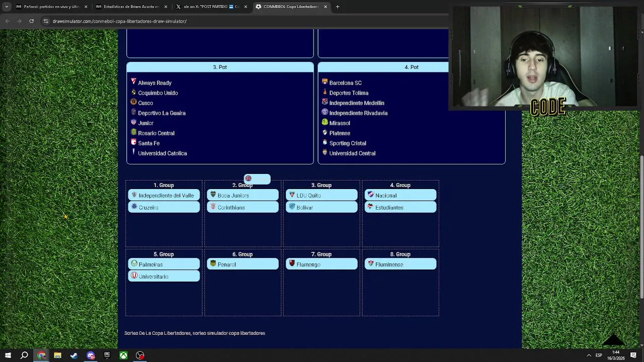
Task: Expand the browser tab search dropdown
Action: tap(7, 7)
